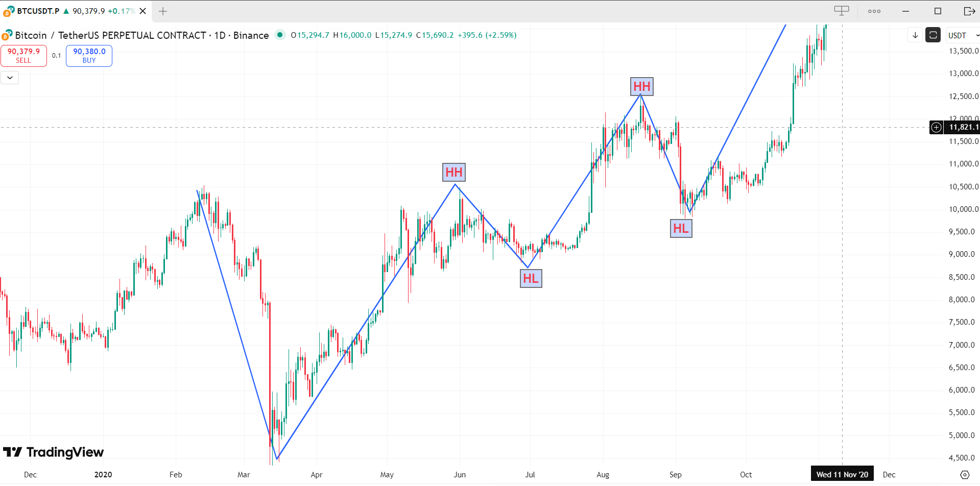Click the plus icon to add a new tab

[162, 11]
